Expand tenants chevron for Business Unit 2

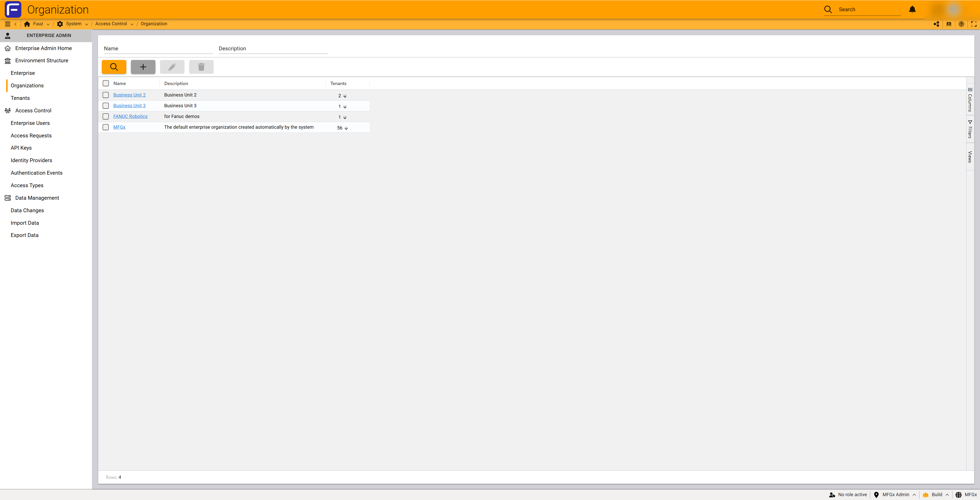pos(345,96)
